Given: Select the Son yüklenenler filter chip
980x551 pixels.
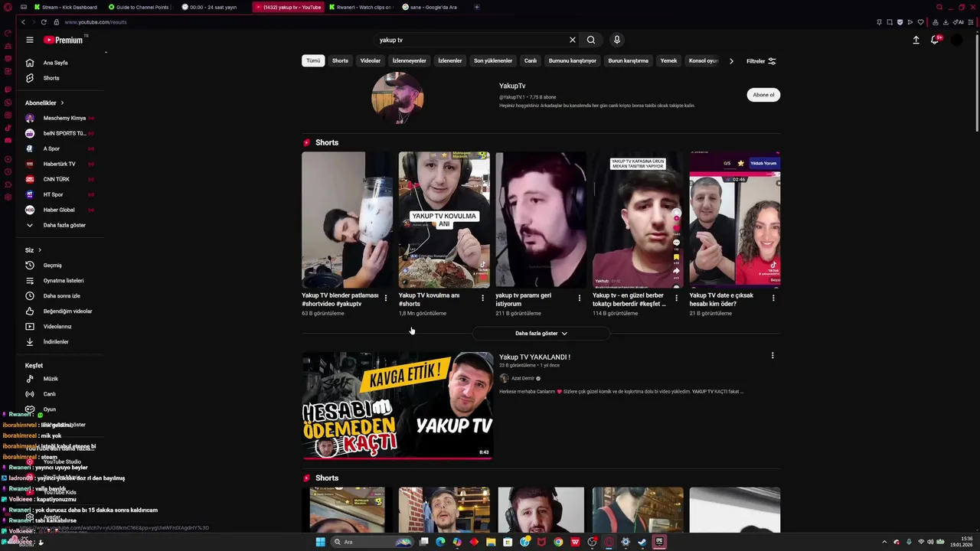Looking at the screenshot, I should point(493,60).
